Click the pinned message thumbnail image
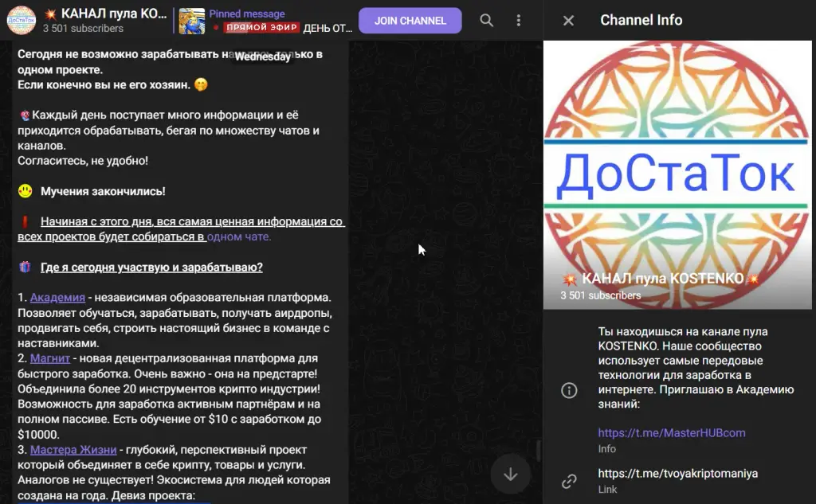Viewport: 816px width, 504px height. (x=191, y=21)
